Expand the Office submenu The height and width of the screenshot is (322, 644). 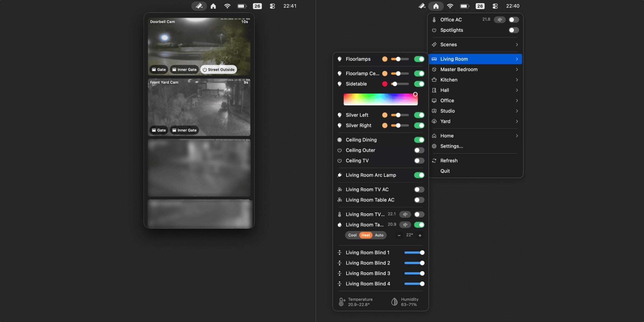point(447,100)
